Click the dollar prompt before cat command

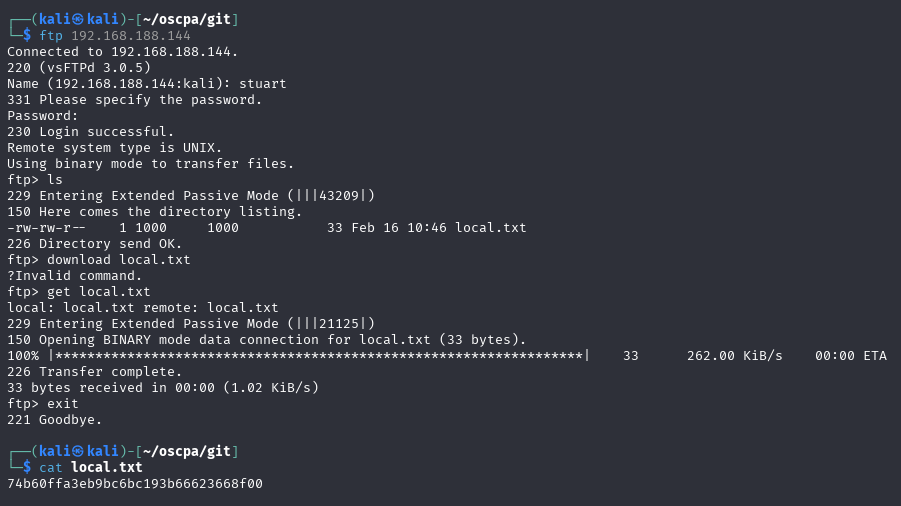pos(27,468)
